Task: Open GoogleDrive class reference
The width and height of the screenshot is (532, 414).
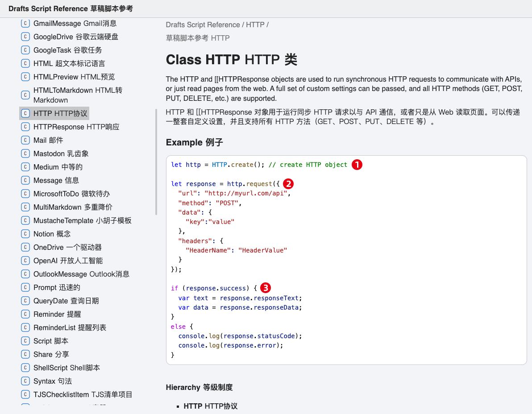Action: 76,37
